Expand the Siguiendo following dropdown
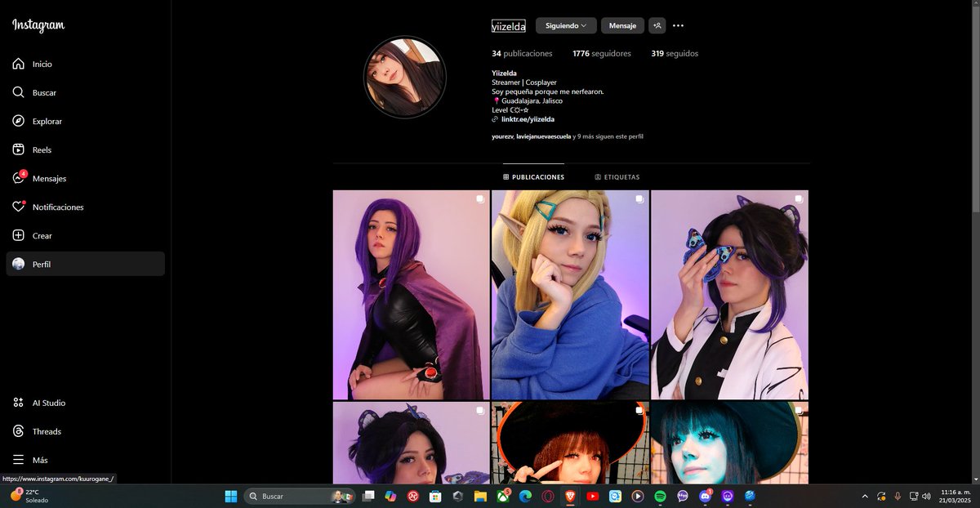This screenshot has height=508, width=980. (x=566, y=26)
